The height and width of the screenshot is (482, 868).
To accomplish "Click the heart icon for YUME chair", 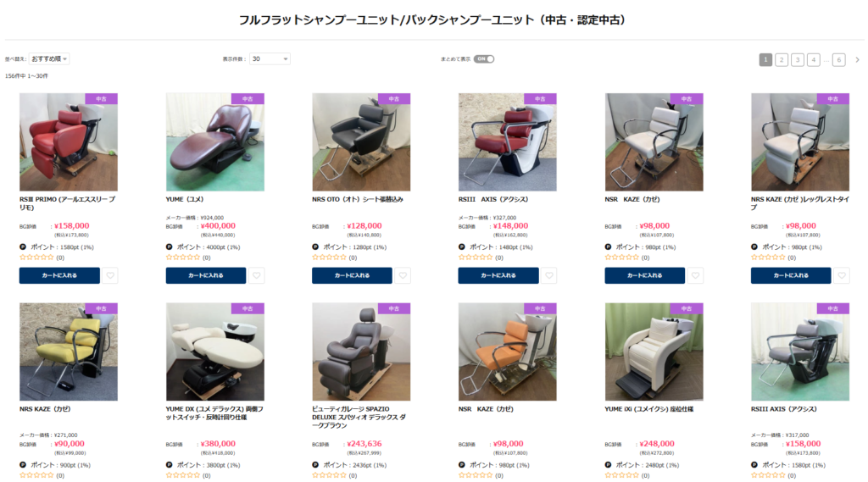I will pyautogui.click(x=256, y=275).
